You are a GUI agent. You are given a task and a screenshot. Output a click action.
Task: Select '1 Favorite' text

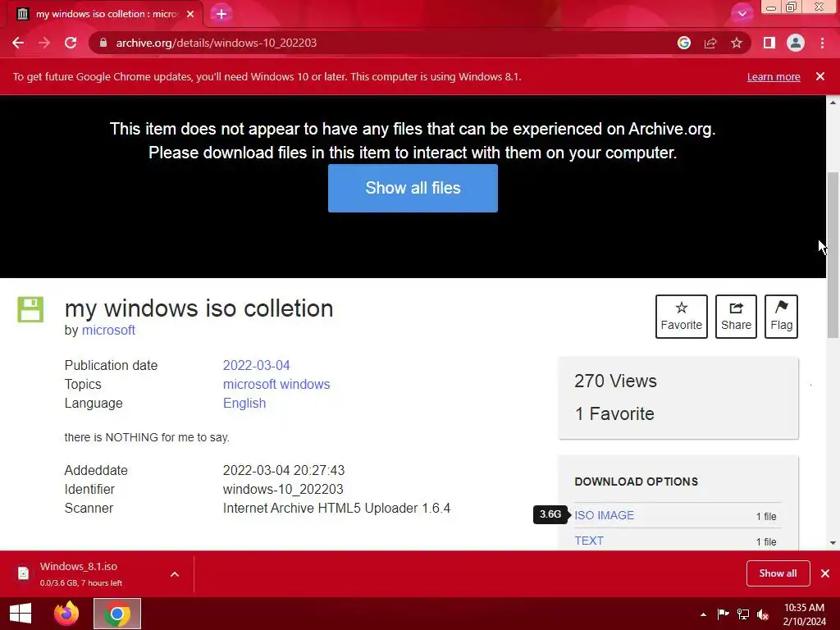pyautogui.click(x=614, y=413)
